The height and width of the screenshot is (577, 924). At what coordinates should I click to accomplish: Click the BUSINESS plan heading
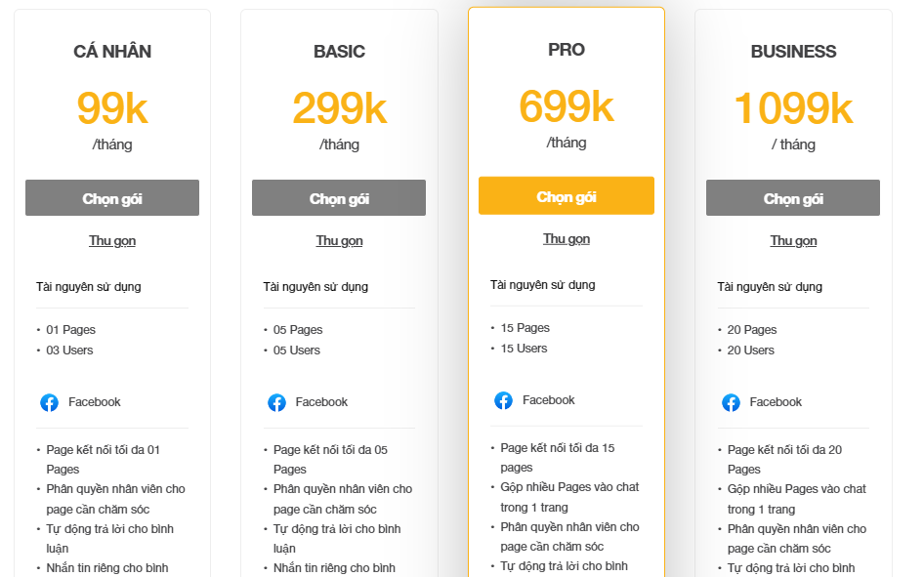793,52
